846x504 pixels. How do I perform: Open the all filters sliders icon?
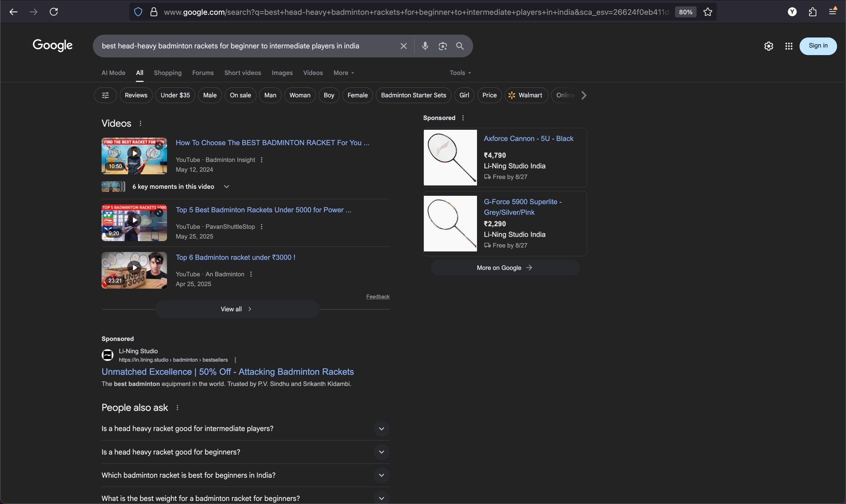tap(105, 95)
